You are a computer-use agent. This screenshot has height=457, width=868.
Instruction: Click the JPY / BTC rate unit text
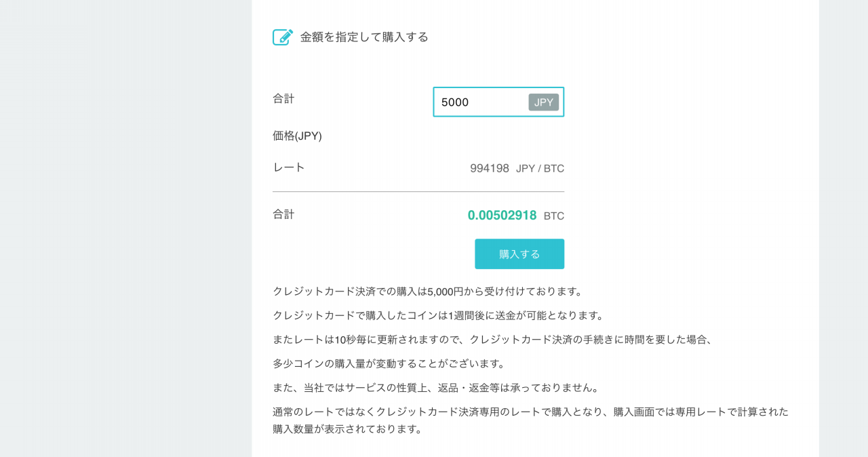coord(540,168)
